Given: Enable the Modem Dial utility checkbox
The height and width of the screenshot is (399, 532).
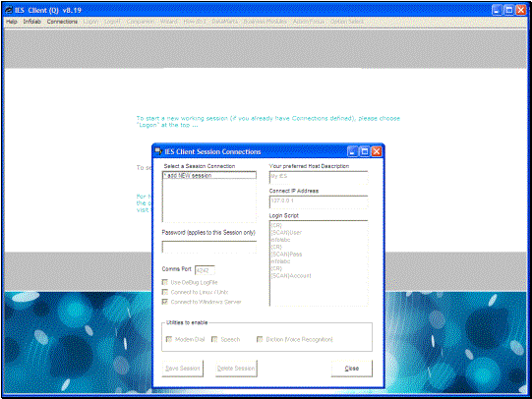Looking at the screenshot, I should [x=168, y=339].
